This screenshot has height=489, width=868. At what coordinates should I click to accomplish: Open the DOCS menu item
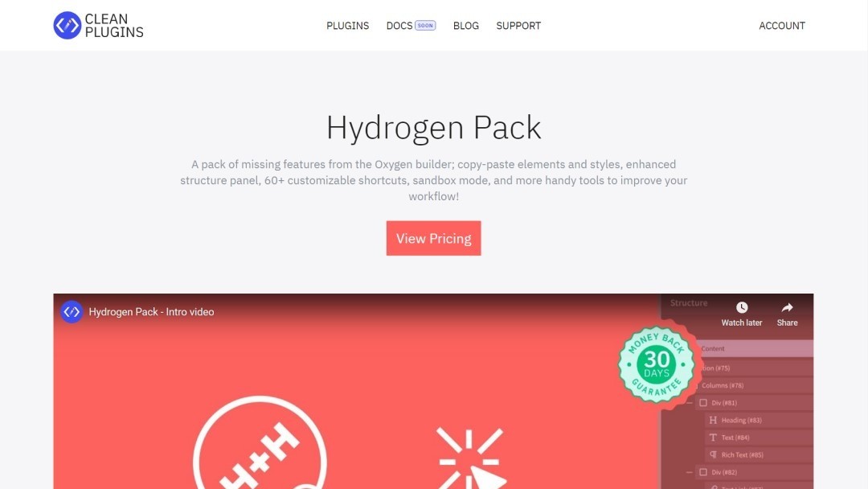pos(399,26)
